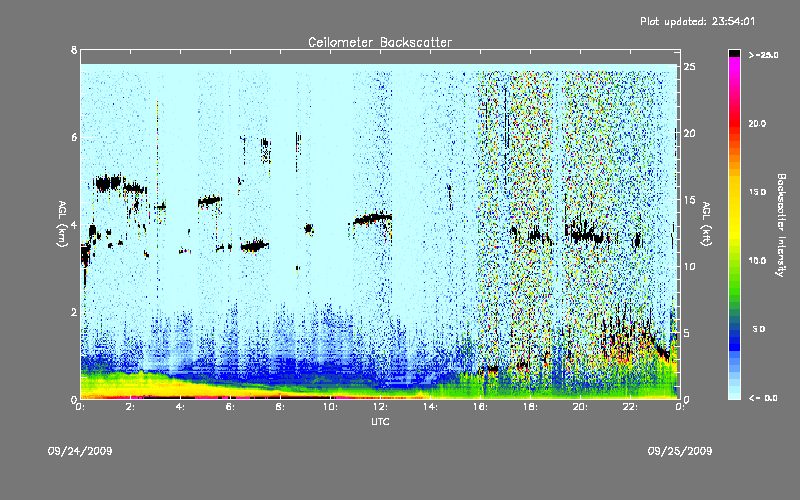
Task: Pick the black top segment of colorbar
Action: click(x=734, y=53)
